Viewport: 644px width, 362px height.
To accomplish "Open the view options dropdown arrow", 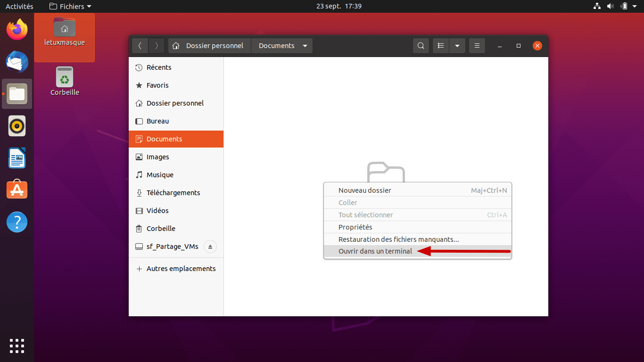I will pos(457,46).
